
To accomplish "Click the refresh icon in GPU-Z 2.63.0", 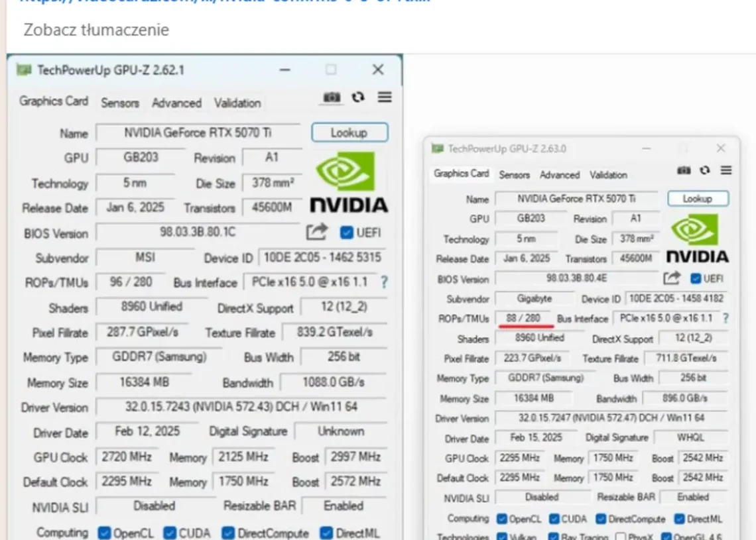I will point(705,170).
